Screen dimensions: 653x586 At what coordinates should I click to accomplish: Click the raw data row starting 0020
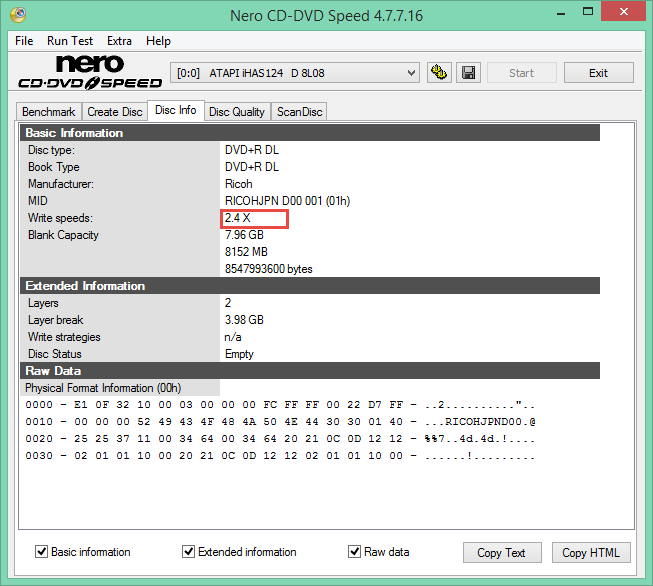click(280, 439)
